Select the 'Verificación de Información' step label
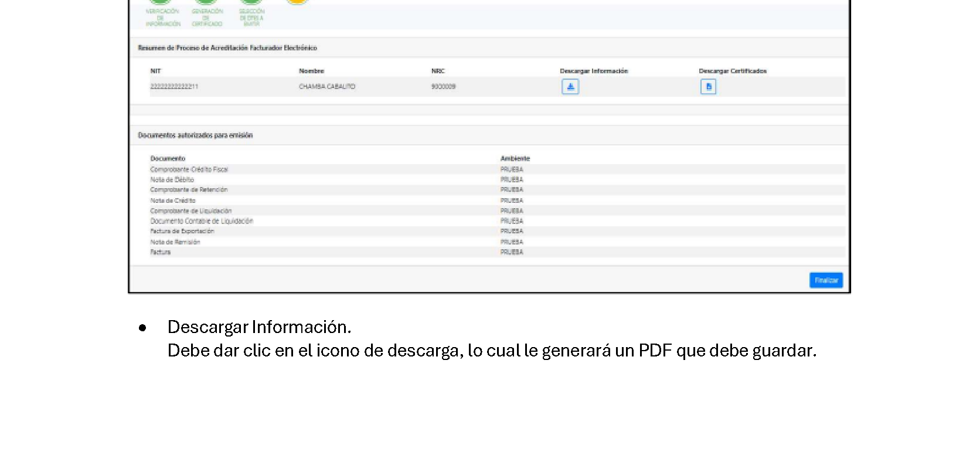 162,18
